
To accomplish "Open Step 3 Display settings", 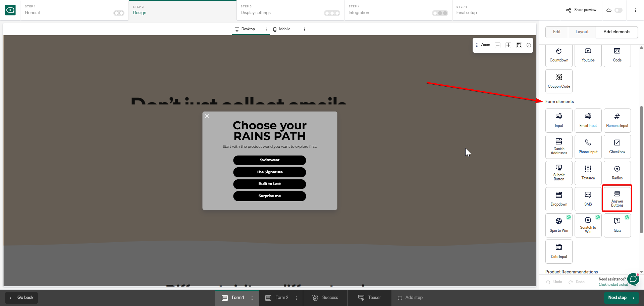I will (290, 10).
